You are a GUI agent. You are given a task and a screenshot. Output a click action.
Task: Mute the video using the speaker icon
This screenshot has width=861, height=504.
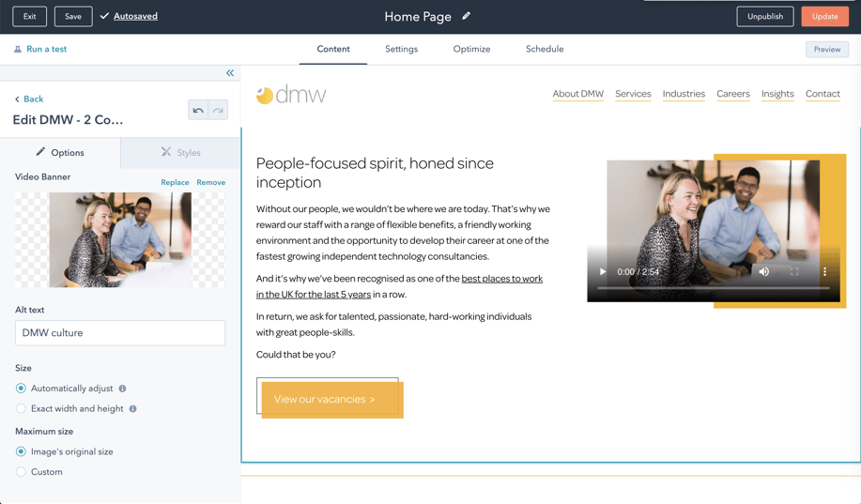tap(764, 272)
